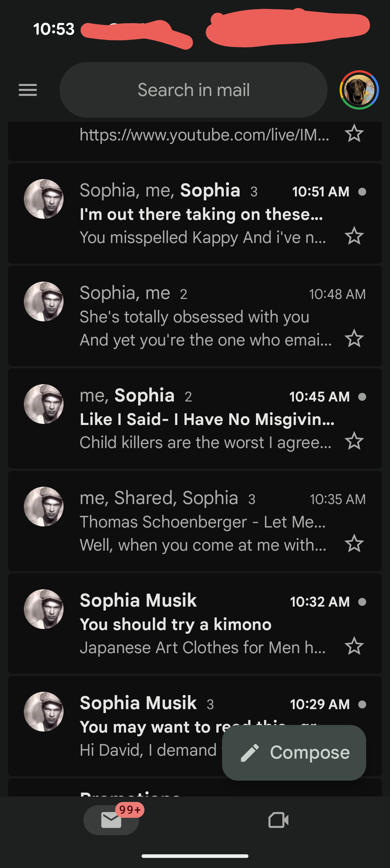Star the 'I'm out there taking on these' email
Viewport: 390px width, 868px height.
[x=354, y=236]
